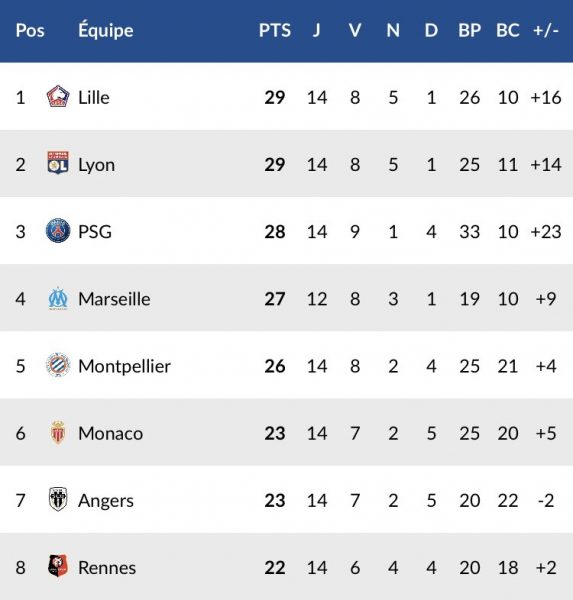This screenshot has width=573, height=600.
Task: Open the Marseille team name link
Action: tap(114, 299)
